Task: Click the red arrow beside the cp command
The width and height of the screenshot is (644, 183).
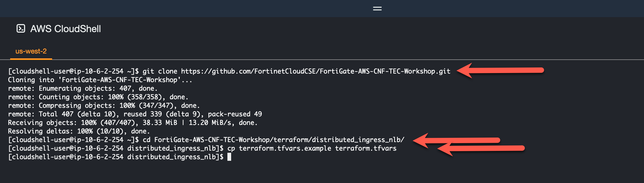Action: pos(481,149)
